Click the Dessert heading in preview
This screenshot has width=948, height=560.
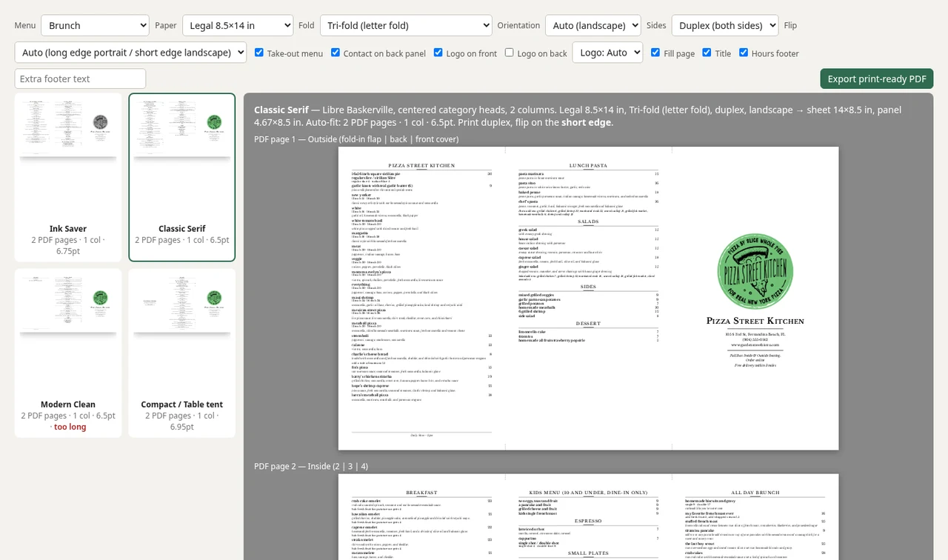point(588,324)
